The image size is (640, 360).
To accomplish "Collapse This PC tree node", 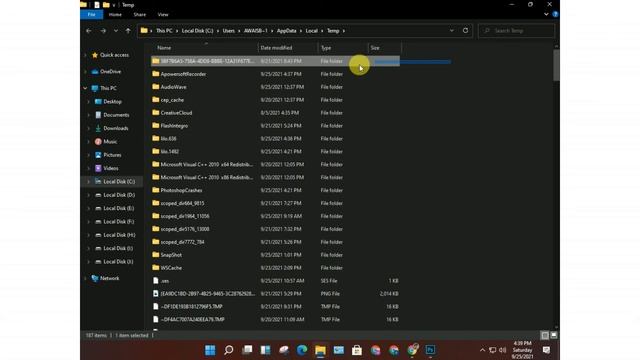I will [85, 88].
